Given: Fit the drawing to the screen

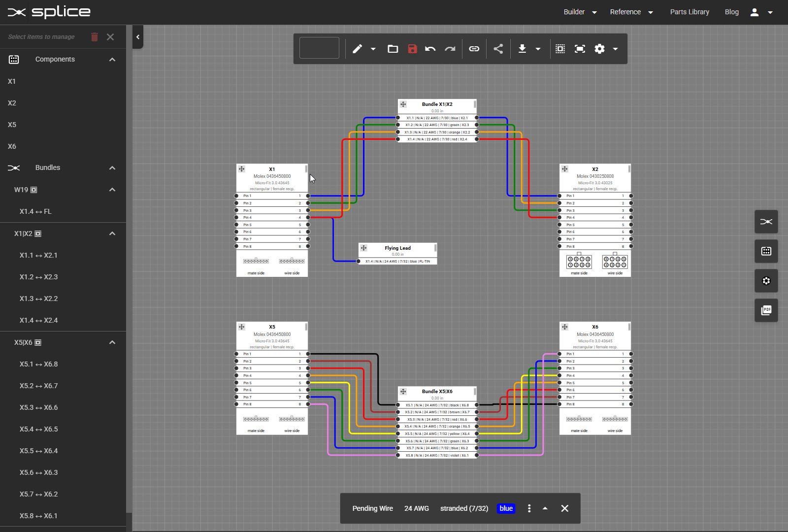Looking at the screenshot, I should [580, 48].
